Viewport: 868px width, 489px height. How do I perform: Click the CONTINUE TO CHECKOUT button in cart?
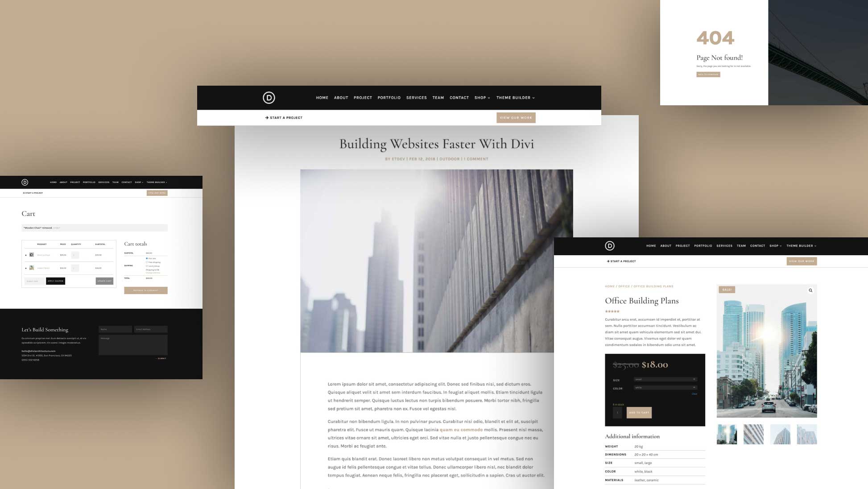click(x=146, y=290)
